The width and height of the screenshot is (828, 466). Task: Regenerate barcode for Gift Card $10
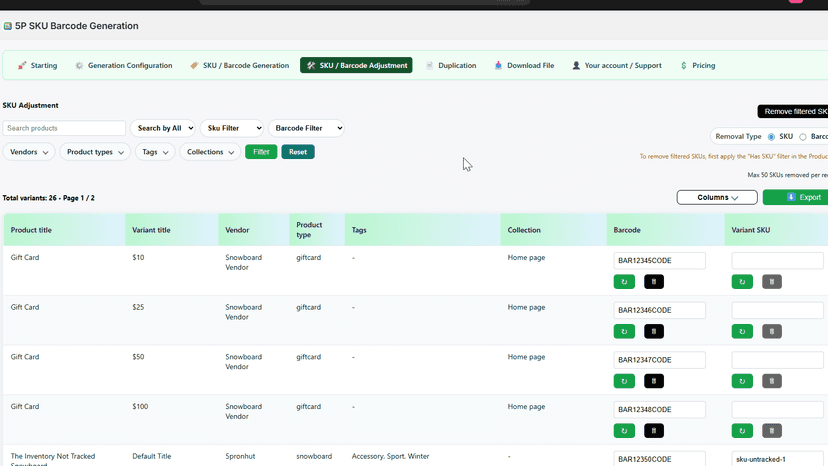(x=624, y=282)
